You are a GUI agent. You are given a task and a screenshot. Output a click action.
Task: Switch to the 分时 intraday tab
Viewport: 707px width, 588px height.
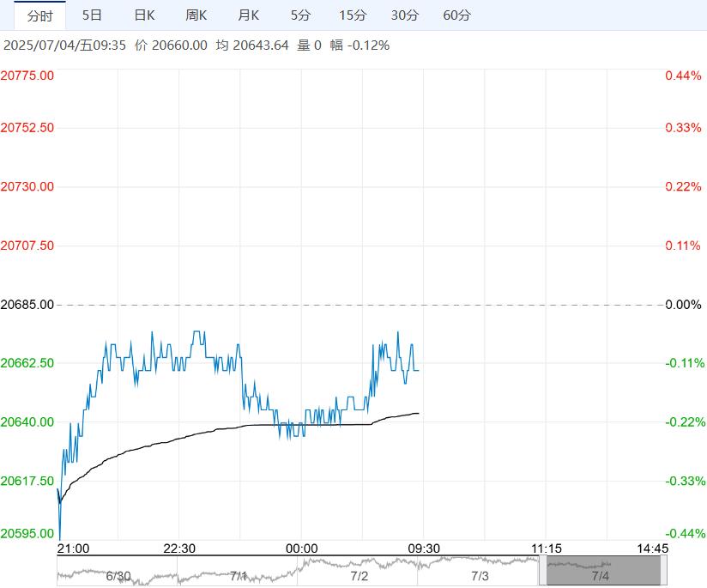[x=39, y=15]
